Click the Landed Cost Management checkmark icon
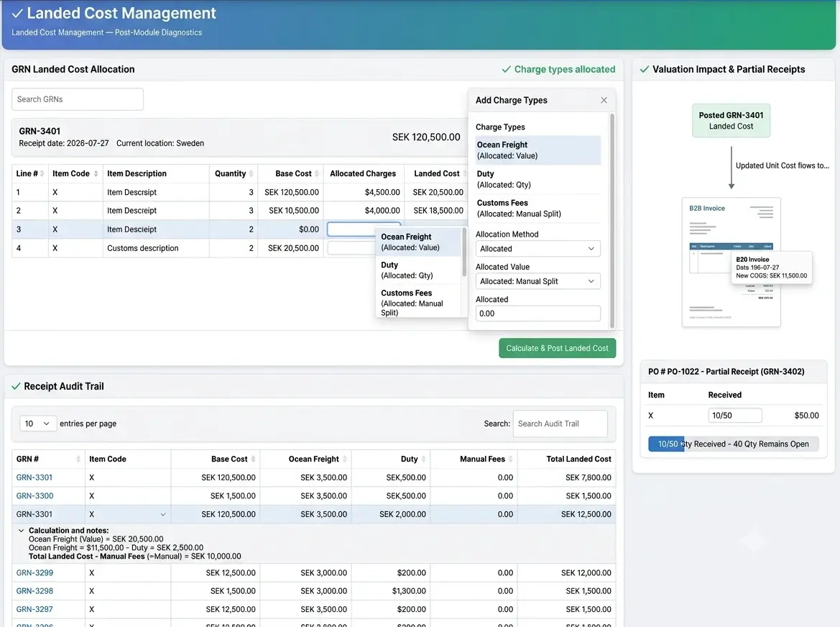This screenshot has width=840, height=627. [18, 14]
